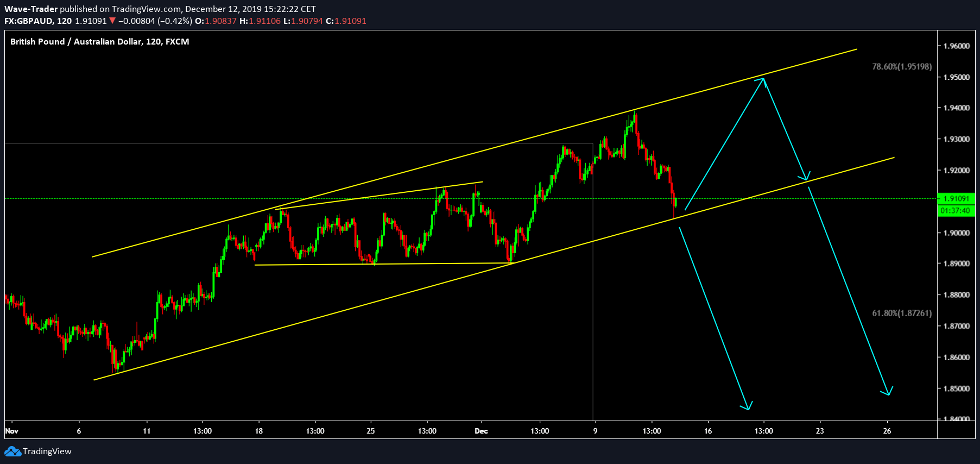The height and width of the screenshot is (464, 980).
Task: Click the 13:00 label between 16 and 23
Action: [x=763, y=431]
